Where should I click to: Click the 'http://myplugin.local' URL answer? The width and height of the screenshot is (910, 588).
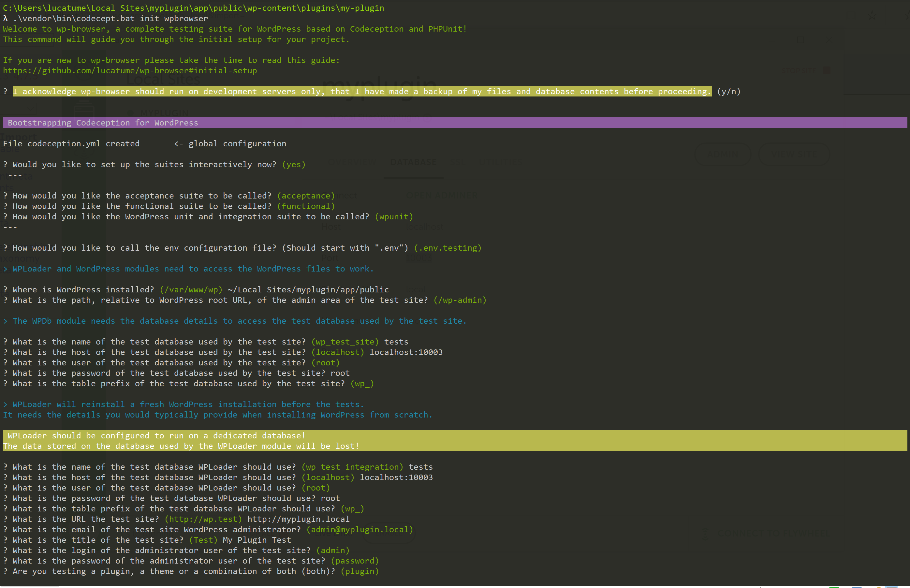coord(298,519)
